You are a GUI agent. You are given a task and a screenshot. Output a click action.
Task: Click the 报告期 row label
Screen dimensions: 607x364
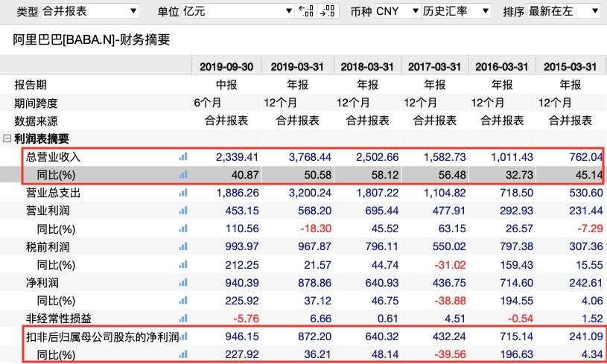(31, 85)
